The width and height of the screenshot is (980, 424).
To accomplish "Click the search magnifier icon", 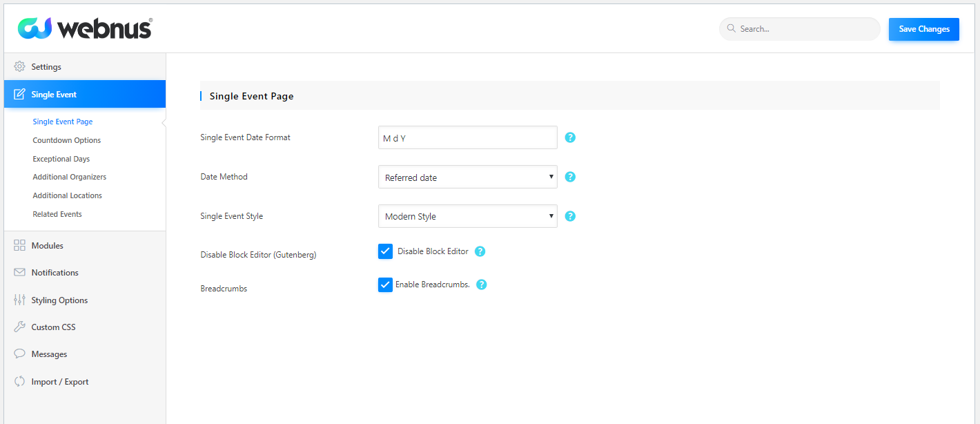I will point(731,29).
